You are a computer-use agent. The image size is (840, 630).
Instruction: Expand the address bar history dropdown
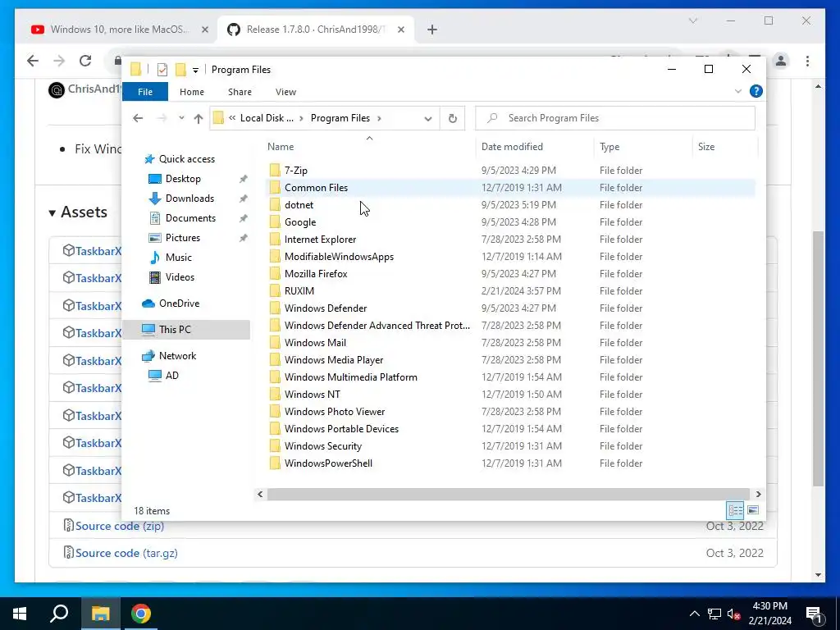click(428, 118)
